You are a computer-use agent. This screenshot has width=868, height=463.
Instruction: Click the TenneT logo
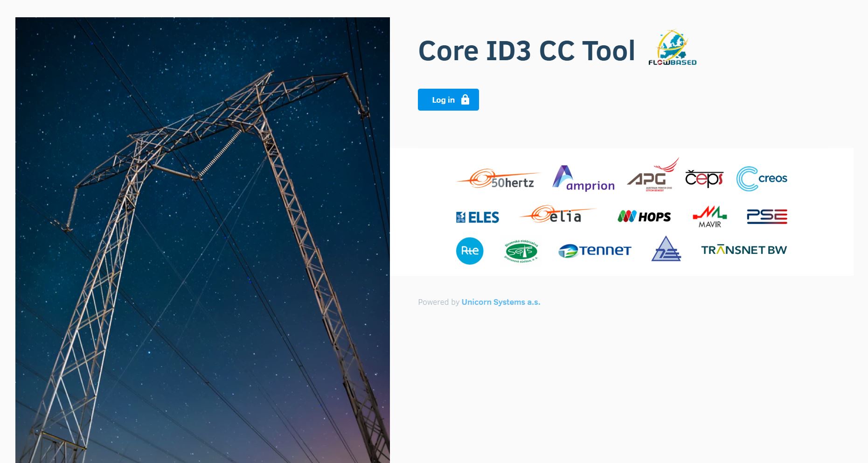[x=595, y=251]
